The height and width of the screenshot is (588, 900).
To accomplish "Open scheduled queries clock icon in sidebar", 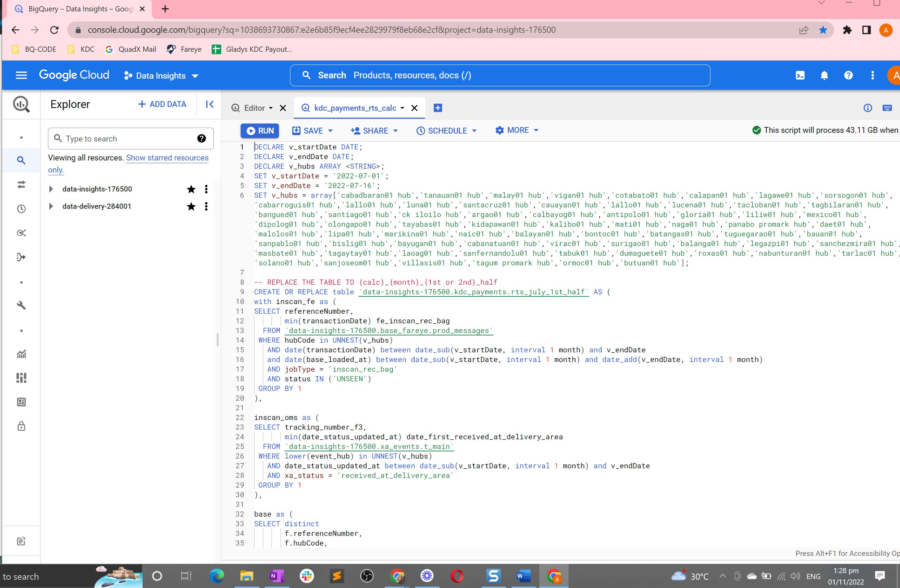I will point(21,209).
